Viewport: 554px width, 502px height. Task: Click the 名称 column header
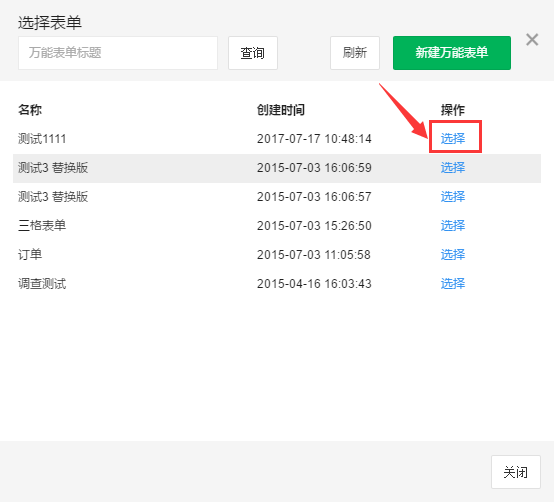(30, 110)
